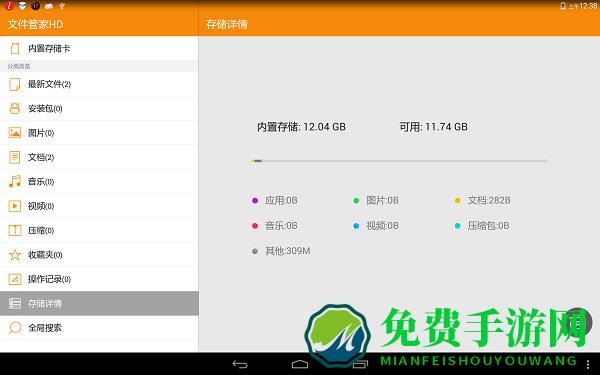Open 压缩(0) label
The width and height of the screenshot is (600, 375).
coord(41,231)
